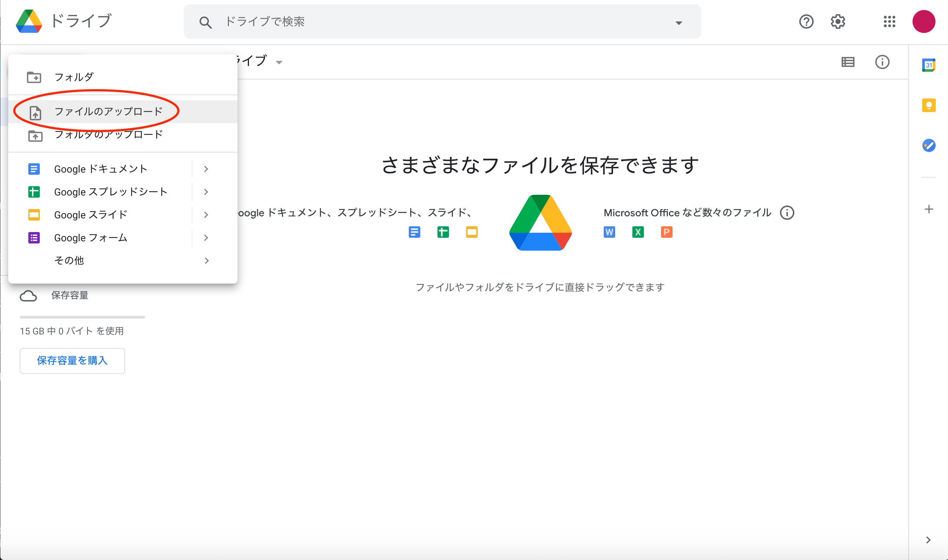Screen dimensions: 948x560
Task: Expand Google スプレッドシート submenu arrow
Action: pyautogui.click(x=206, y=192)
